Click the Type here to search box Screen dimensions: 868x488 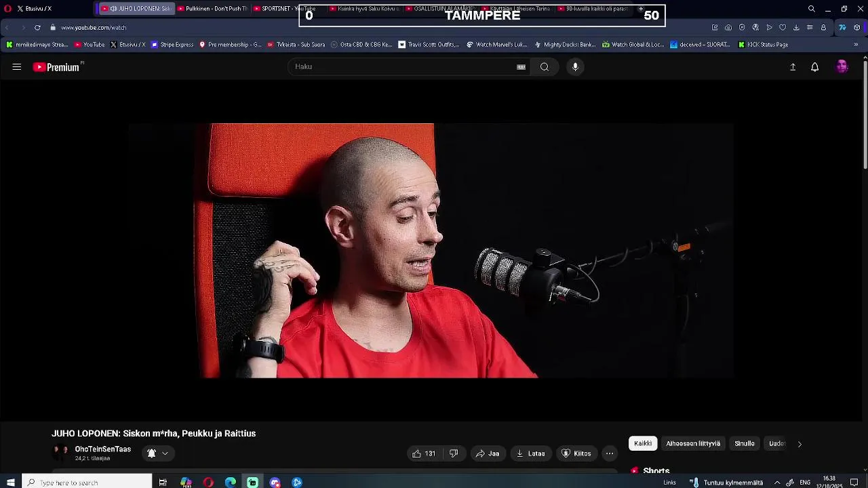[87, 483]
